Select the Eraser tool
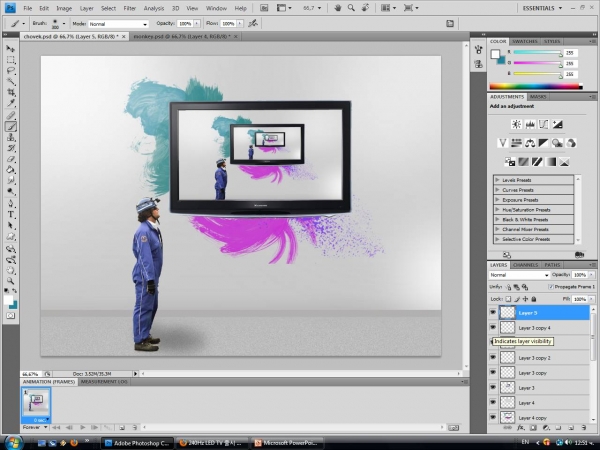This screenshot has width=600, height=450. (x=11, y=159)
